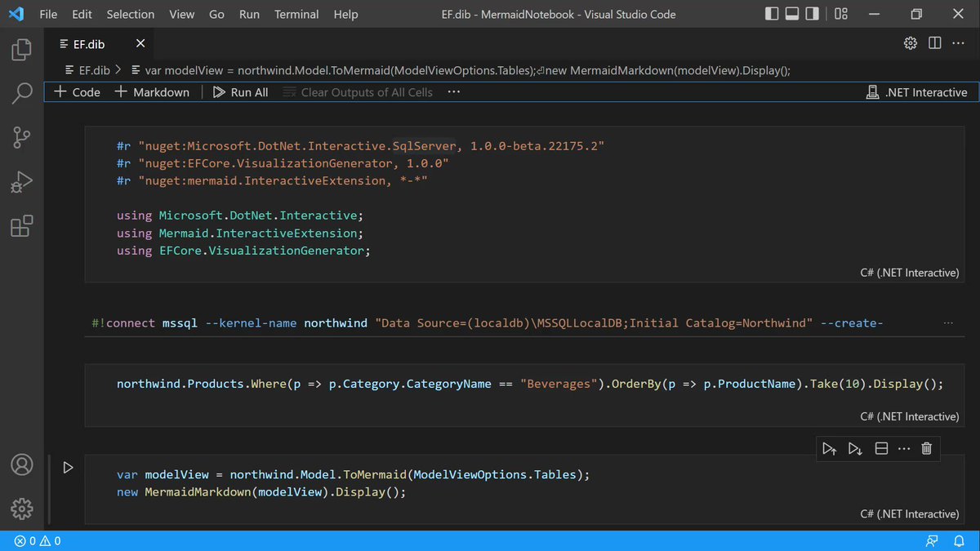The height and width of the screenshot is (551, 980).
Task: Click the 'new MermaidMarkdown(modelView).Display();' line
Action: 261,493
